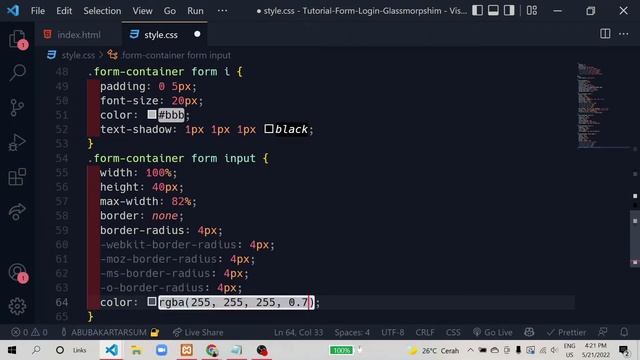Start Go Live server

click(x=492, y=332)
